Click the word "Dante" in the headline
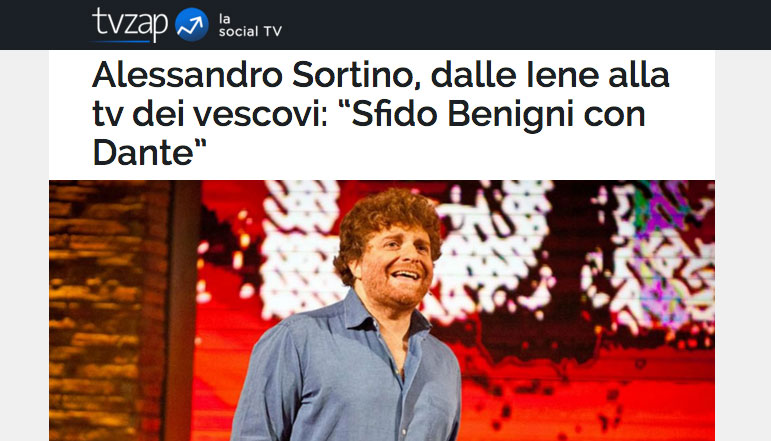 (x=143, y=153)
